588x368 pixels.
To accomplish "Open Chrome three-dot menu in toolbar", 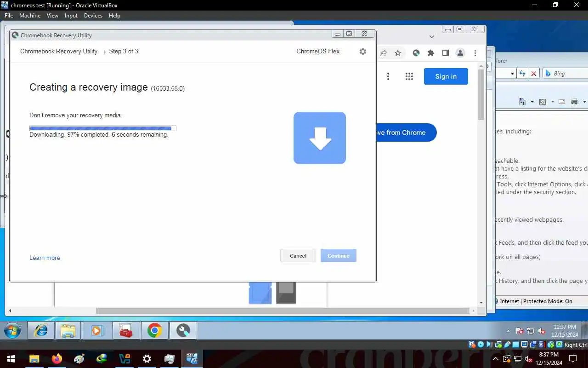I will pos(475,53).
